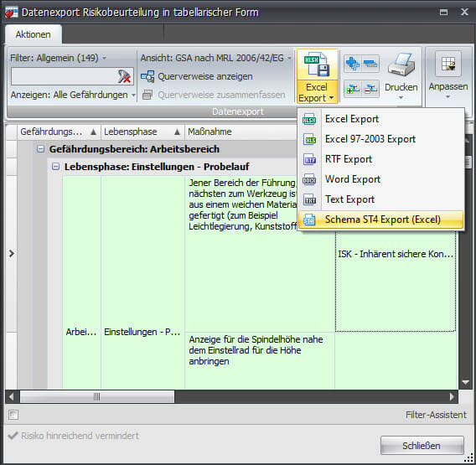Click the ST4 icon in the highlighted menu row
The image size is (476, 465).
(x=309, y=220)
